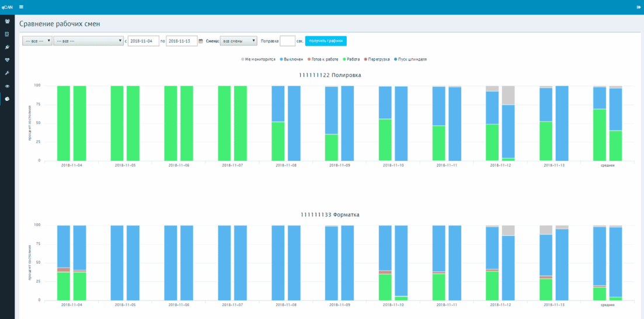The width and height of the screenshot is (644, 319).
Task: Expand the wide '--- все ---' dropdown
Action: click(x=88, y=41)
